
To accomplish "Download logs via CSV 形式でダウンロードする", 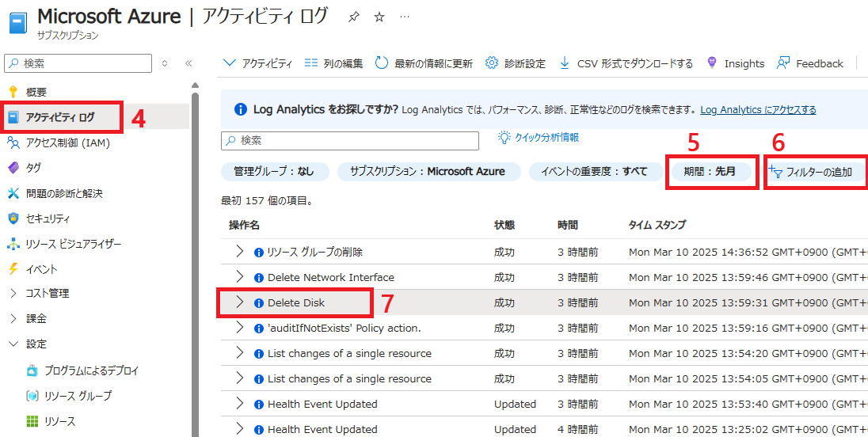I will 626,63.
